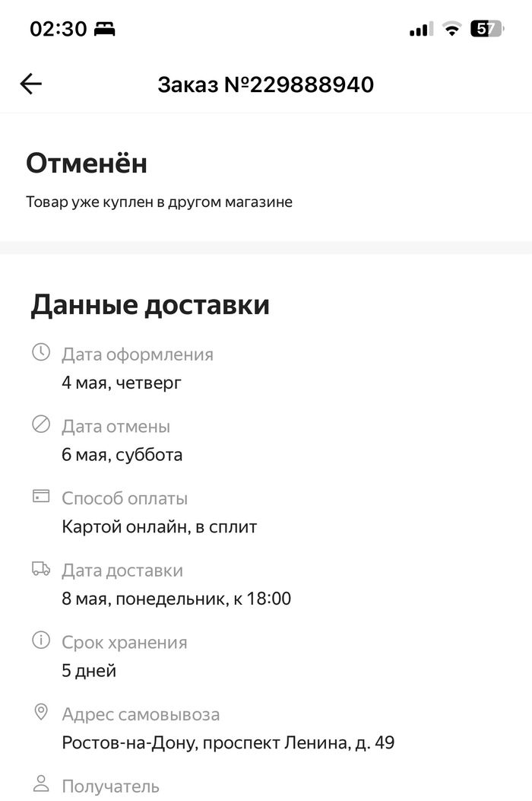Image resolution: width=532 pixels, height=801 pixels.
Task: Tap the cancellation date crossed-circle icon
Action: (41, 424)
